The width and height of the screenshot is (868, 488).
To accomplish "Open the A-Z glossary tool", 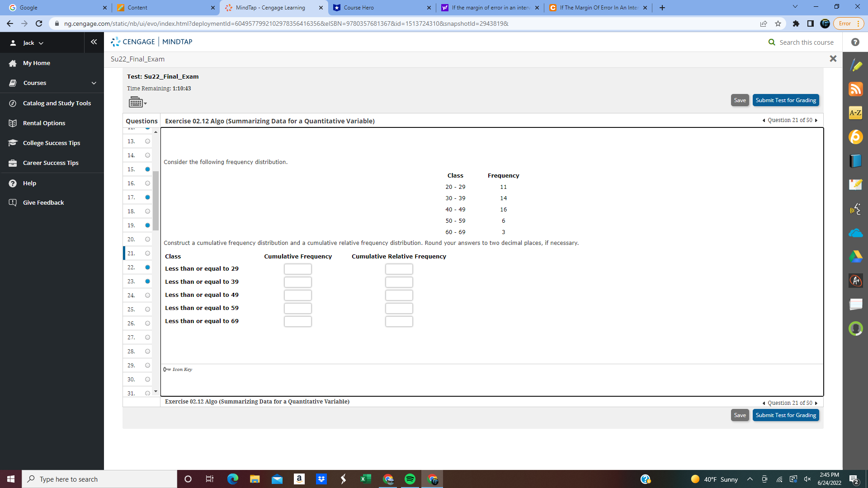I will pyautogui.click(x=856, y=113).
